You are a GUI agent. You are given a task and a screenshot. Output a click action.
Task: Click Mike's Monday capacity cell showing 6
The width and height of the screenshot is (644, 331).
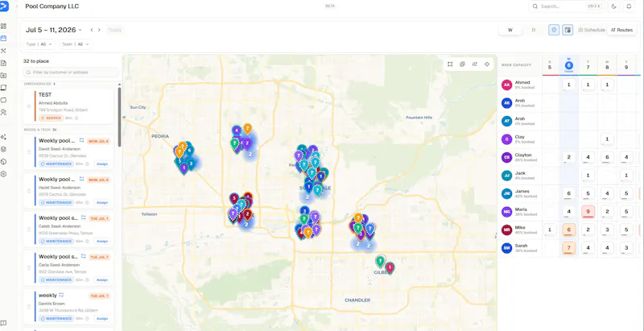coord(569,230)
